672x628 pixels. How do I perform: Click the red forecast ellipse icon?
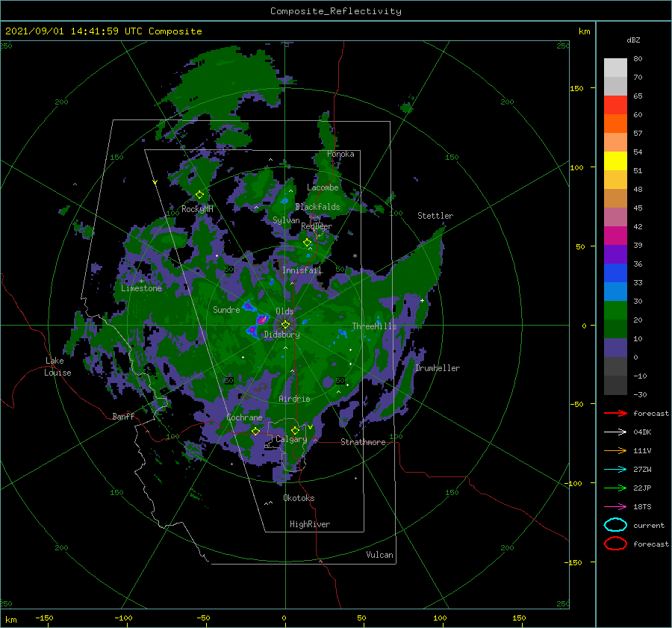point(615,544)
